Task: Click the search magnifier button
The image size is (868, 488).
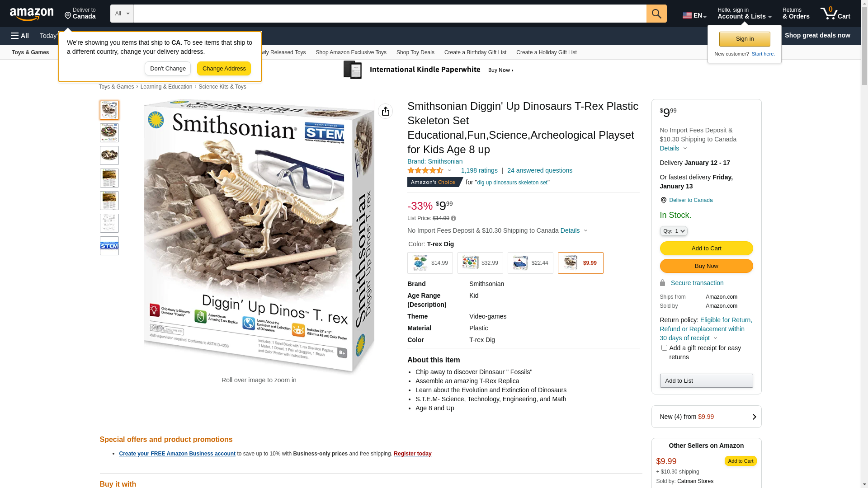Action: (x=656, y=14)
